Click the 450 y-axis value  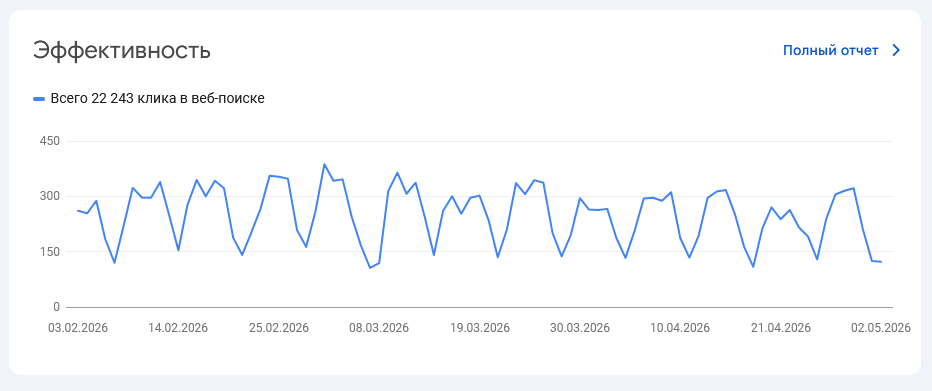[x=50, y=141]
